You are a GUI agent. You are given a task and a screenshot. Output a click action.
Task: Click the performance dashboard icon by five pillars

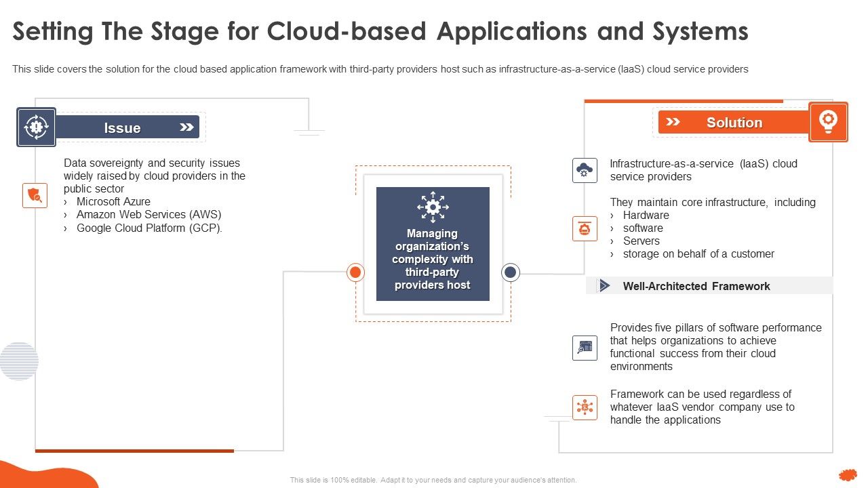(585, 348)
